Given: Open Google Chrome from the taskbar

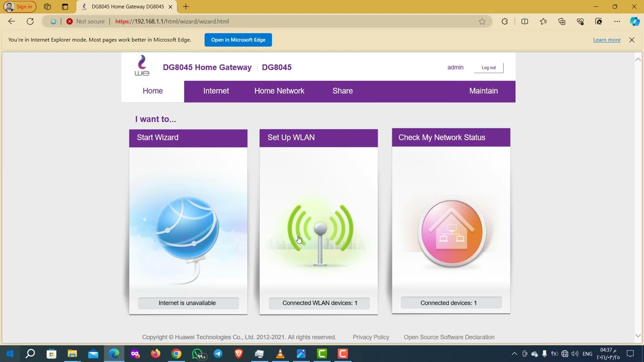Looking at the screenshot, I should [x=176, y=354].
